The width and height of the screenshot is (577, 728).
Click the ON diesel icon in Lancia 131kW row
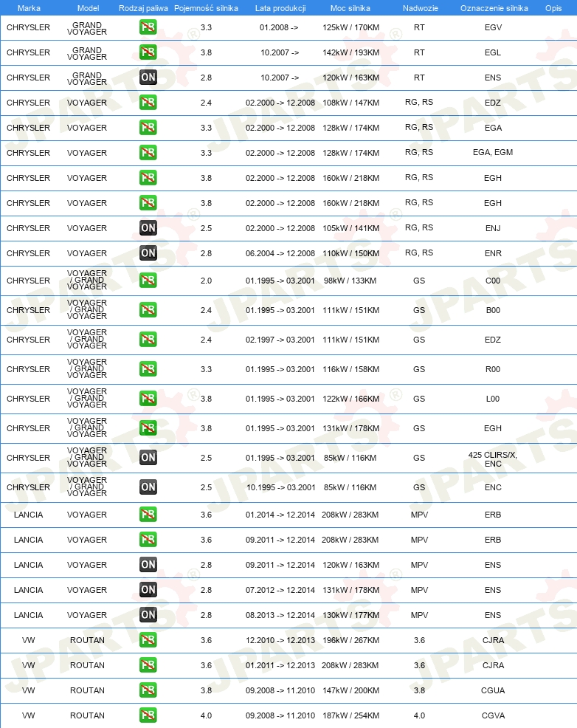coord(148,590)
